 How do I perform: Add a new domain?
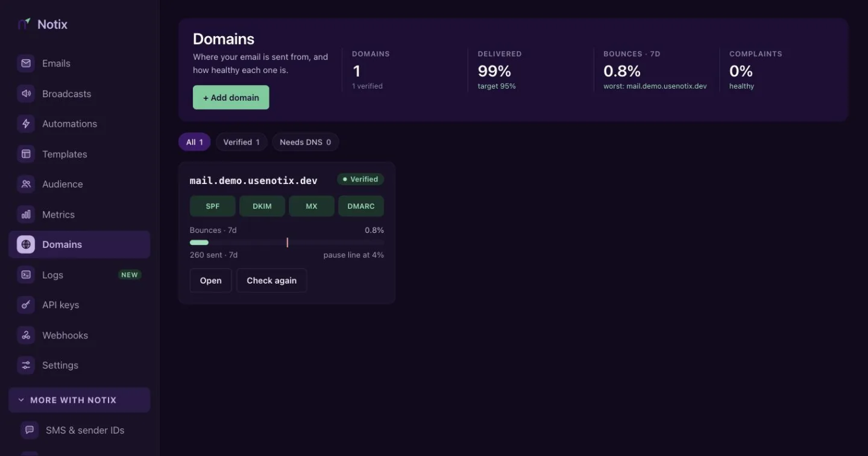point(231,98)
